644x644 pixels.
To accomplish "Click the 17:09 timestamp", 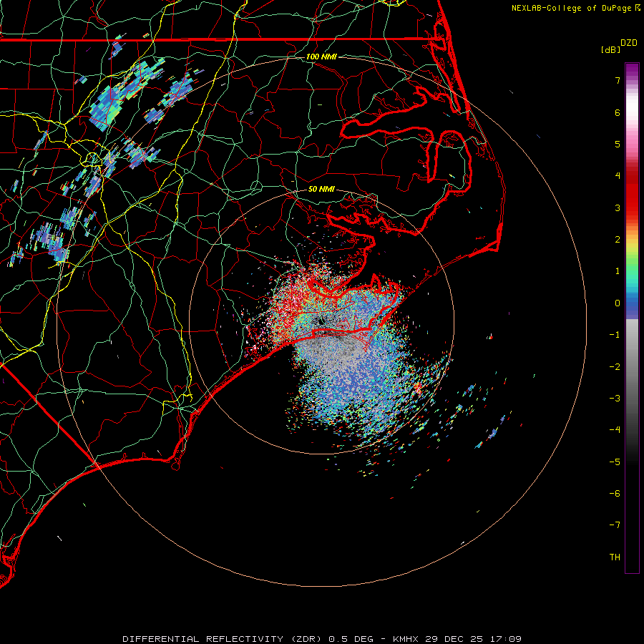I will coord(504,639).
